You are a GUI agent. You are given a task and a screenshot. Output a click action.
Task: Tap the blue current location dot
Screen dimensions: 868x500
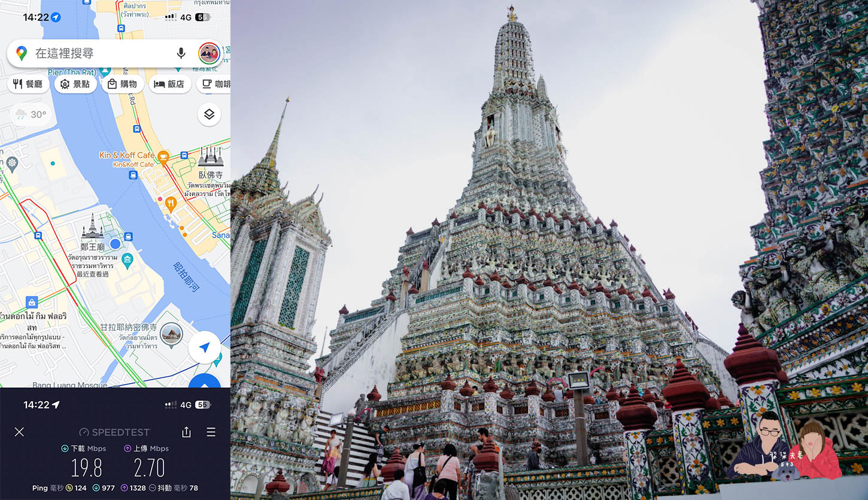pos(115,244)
